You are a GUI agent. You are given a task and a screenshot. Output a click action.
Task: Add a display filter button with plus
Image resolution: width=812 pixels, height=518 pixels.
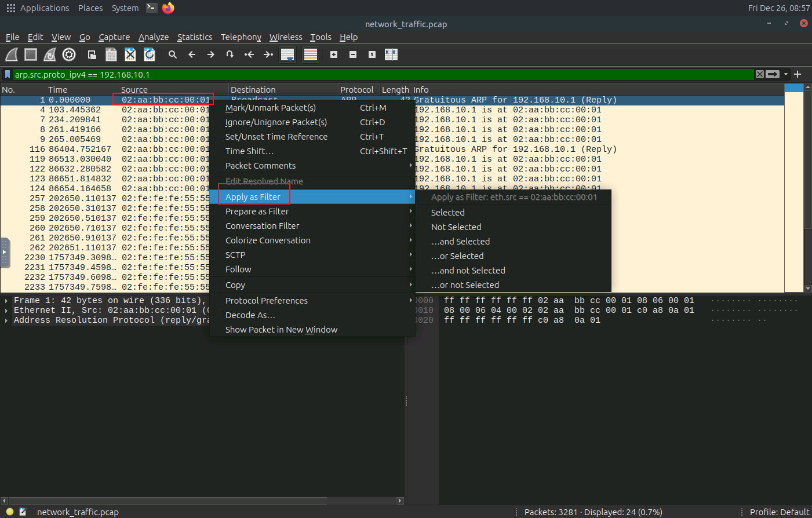[798, 74]
